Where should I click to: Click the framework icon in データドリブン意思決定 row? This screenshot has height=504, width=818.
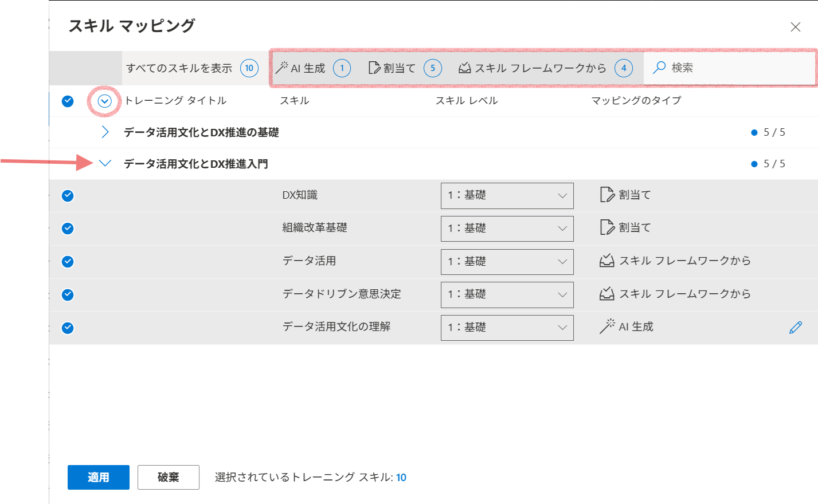click(x=606, y=294)
